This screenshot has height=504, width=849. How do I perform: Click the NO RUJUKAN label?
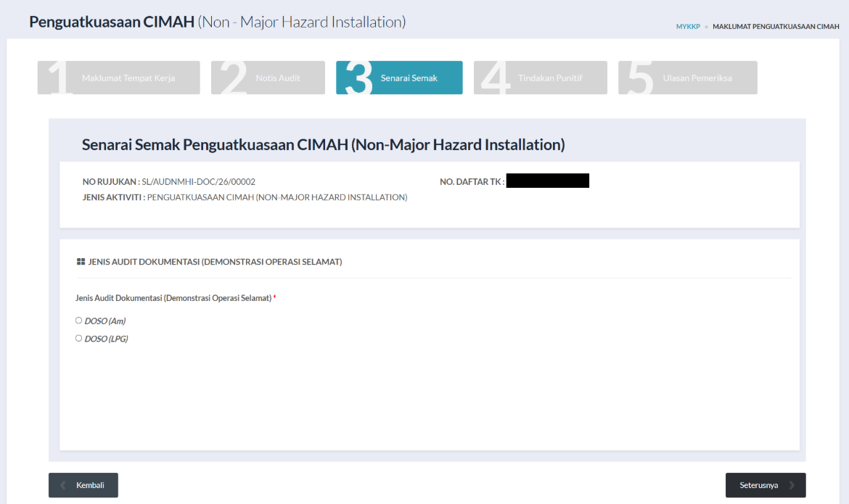[111, 182]
